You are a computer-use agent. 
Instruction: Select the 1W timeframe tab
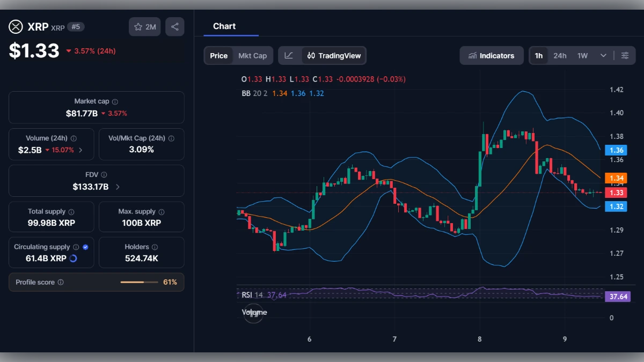[x=581, y=55]
